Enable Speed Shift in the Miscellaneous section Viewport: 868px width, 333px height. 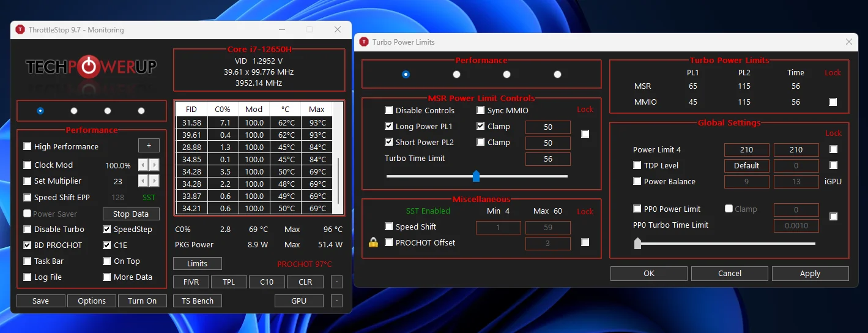pos(389,226)
